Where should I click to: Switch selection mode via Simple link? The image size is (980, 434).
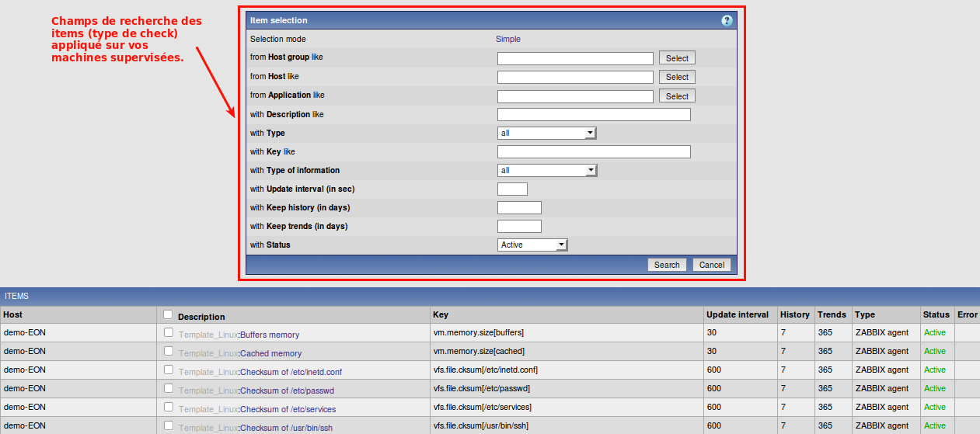point(508,39)
